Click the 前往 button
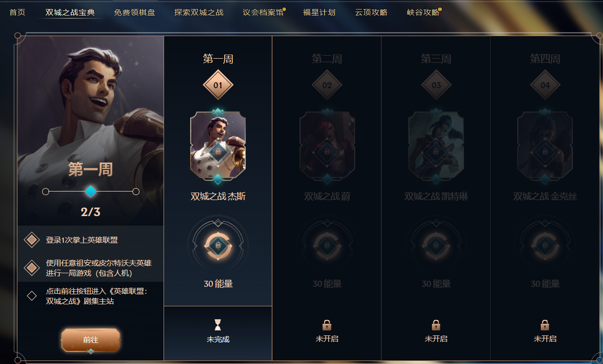This screenshot has height=364, width=603. click(91, 340)
